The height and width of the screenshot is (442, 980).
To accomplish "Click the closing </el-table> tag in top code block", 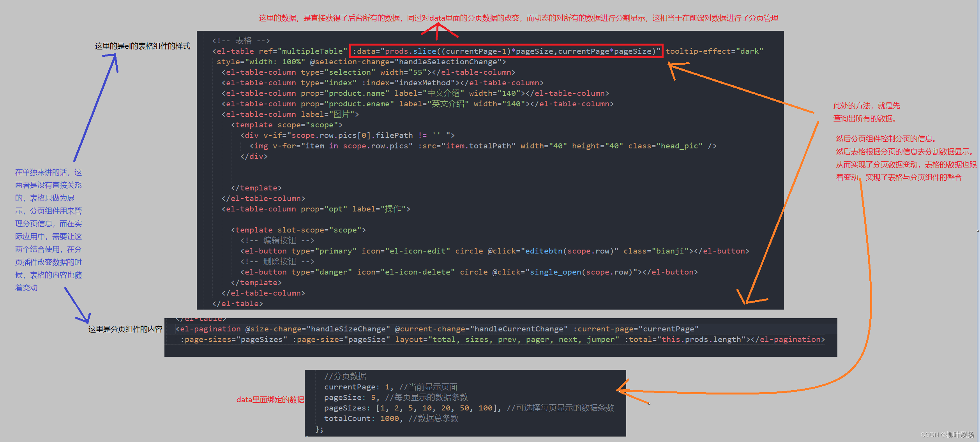I will pos(237,303).
